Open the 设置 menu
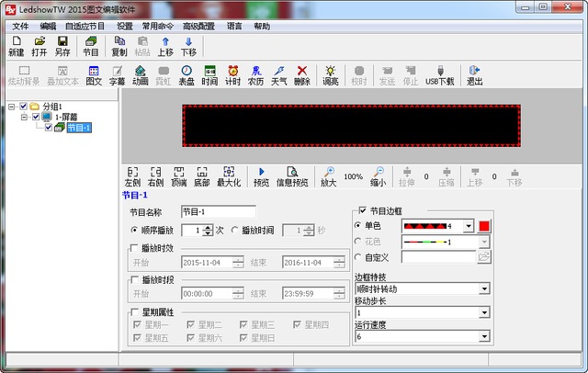588x373 pixels. pos(125,27)
